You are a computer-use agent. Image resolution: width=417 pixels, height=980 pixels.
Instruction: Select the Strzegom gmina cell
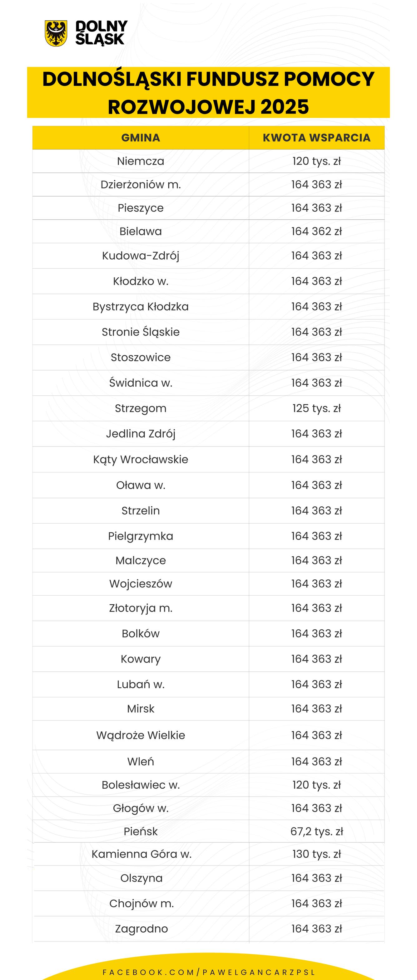141,408
